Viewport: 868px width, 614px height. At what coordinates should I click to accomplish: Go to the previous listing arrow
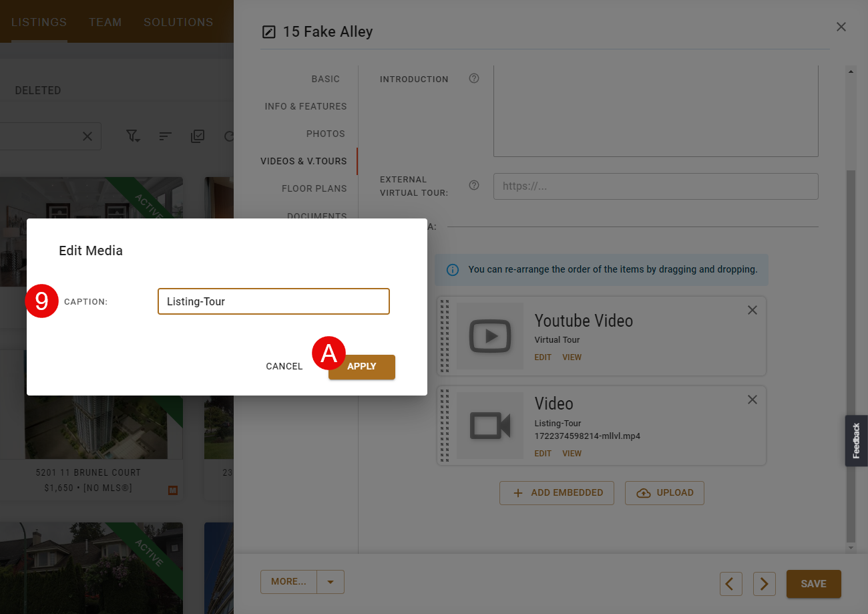731,584
